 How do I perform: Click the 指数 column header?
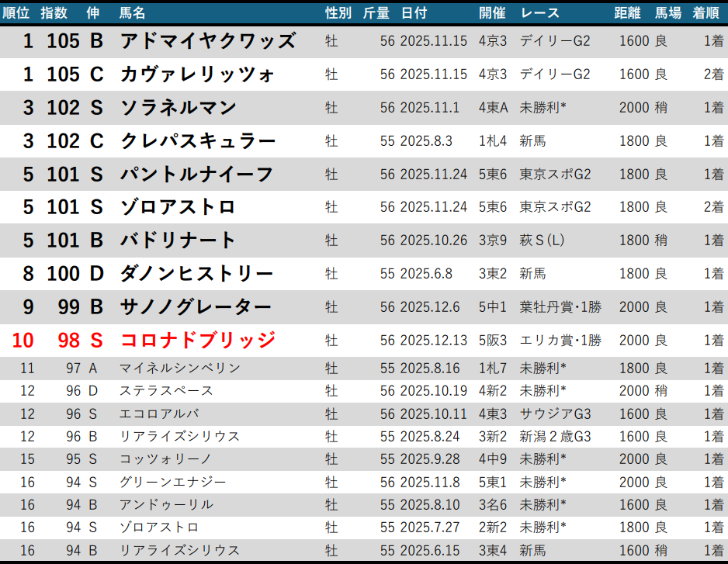tap(54, 13)
